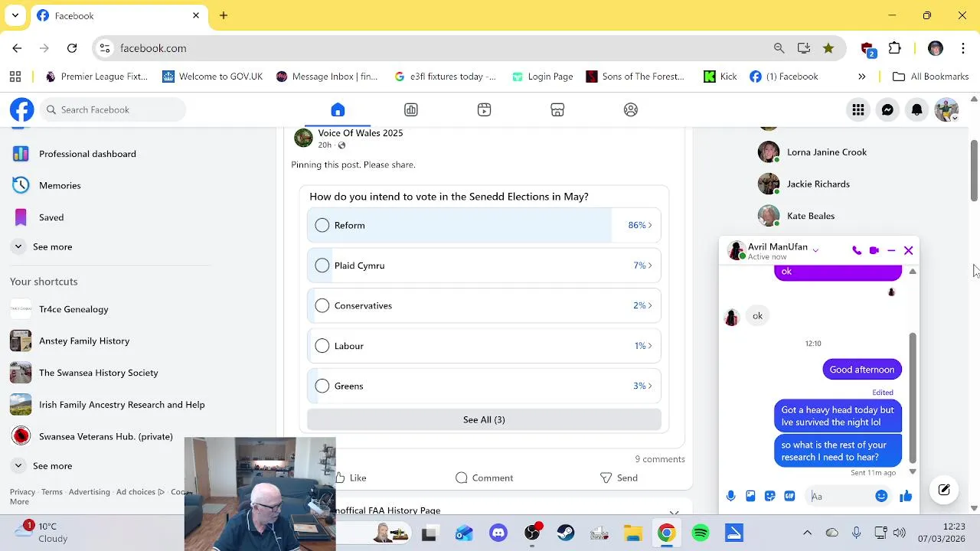Open Spotify from the taskbar
The height and width of the screenshot is (551, 980).
pyautogui.click(x=701, y=533)
